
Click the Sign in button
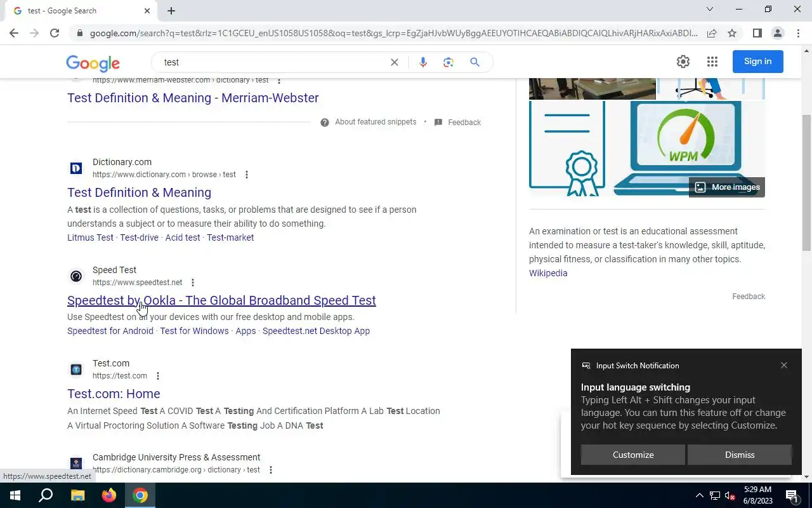pyautogui.click(x=757, y=62)
